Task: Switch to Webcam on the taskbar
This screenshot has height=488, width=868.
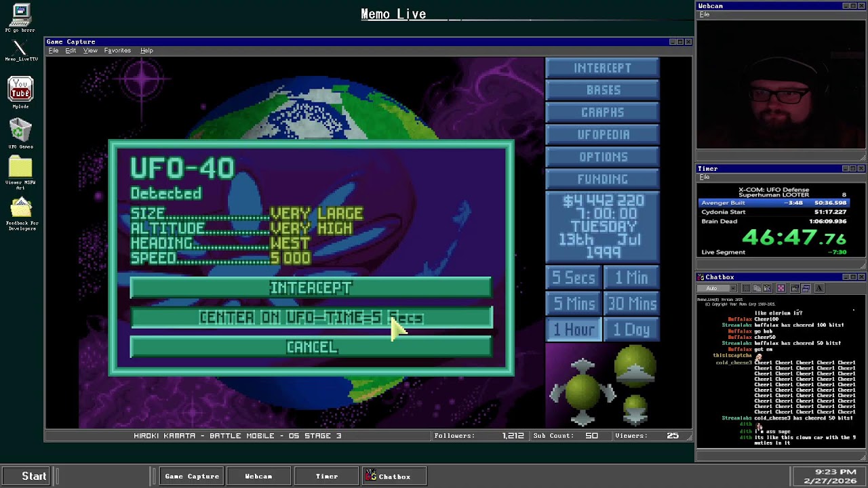Action: 258,476
